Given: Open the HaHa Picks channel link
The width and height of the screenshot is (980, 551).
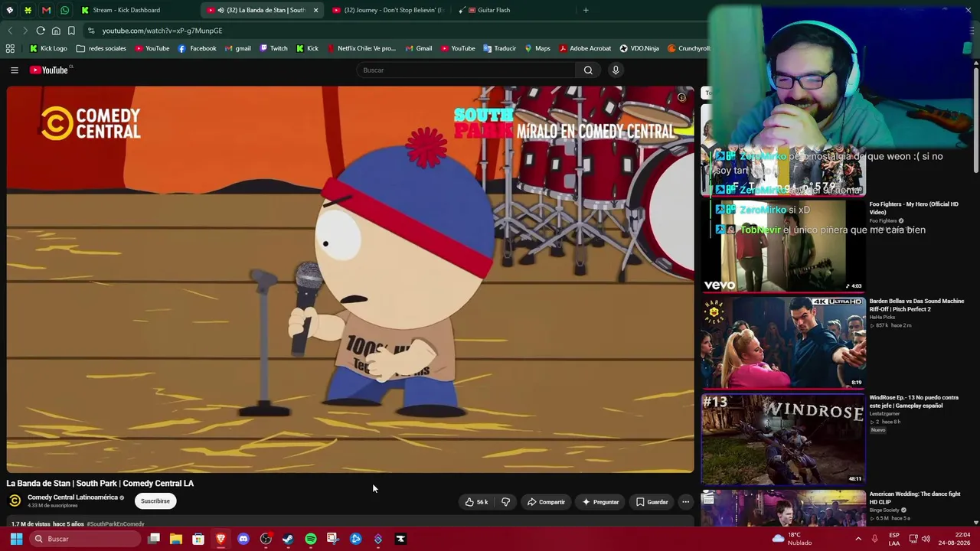Looking at the screenshot, I should [x=882, y=317].
